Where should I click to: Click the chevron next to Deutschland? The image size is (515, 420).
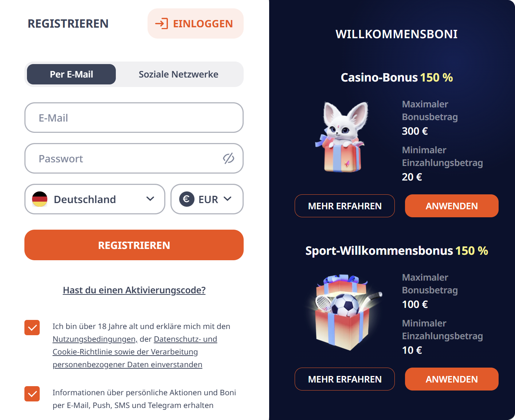(x=150, y=199)
